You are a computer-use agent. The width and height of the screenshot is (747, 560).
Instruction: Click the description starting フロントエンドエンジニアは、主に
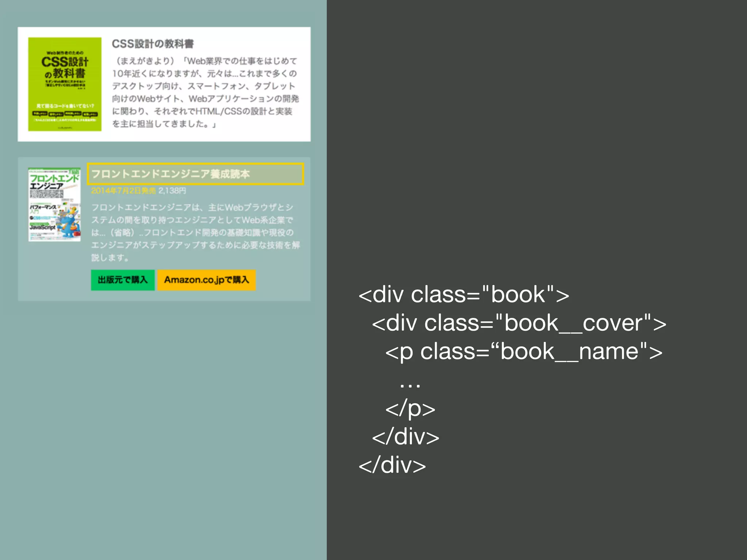click(196, 232)
